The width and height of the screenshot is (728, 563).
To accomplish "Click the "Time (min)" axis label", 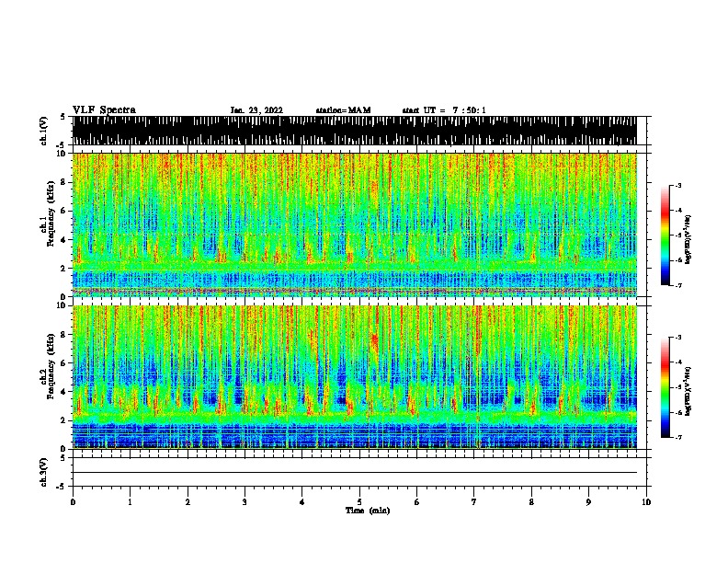I will [x=368, y=511].
